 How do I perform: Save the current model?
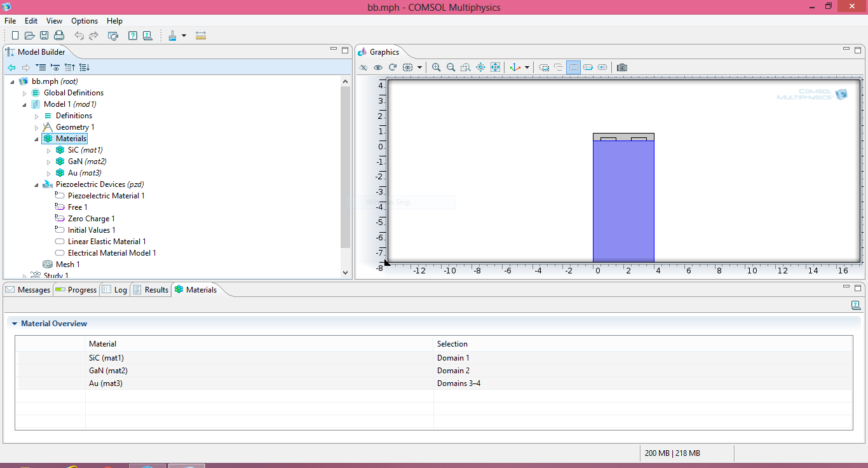tap(44, 36)
